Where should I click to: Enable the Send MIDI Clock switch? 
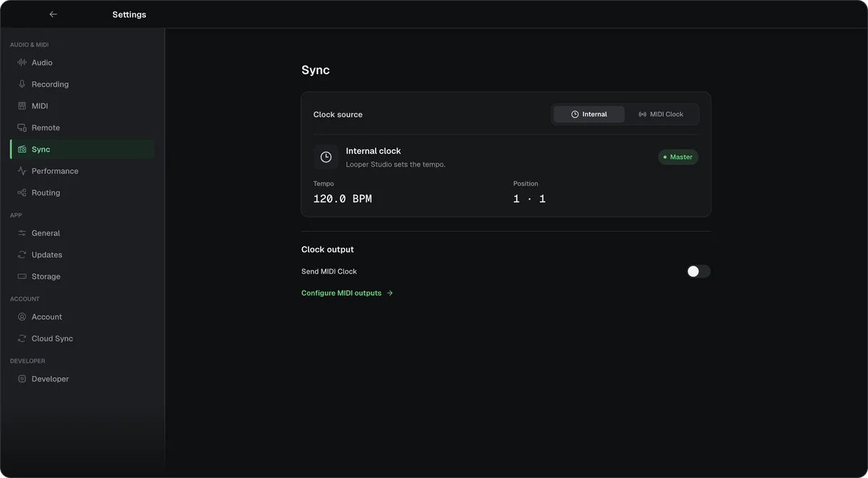(698, 272)
